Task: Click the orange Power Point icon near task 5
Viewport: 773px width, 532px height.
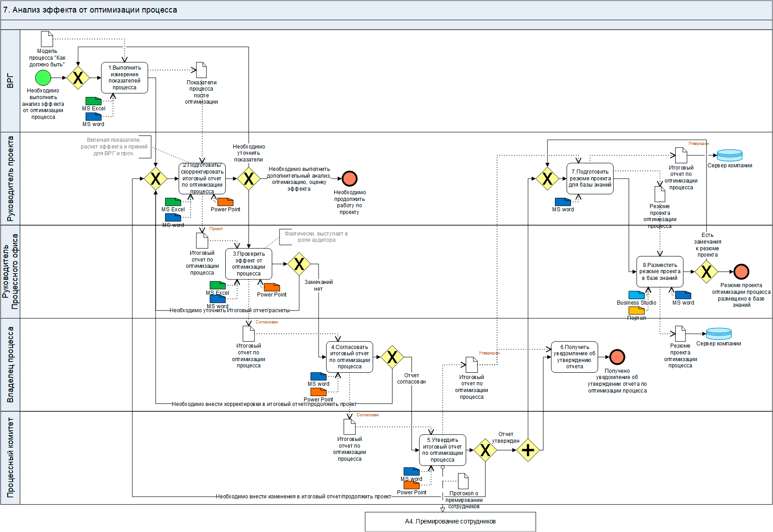Action: 411,485
